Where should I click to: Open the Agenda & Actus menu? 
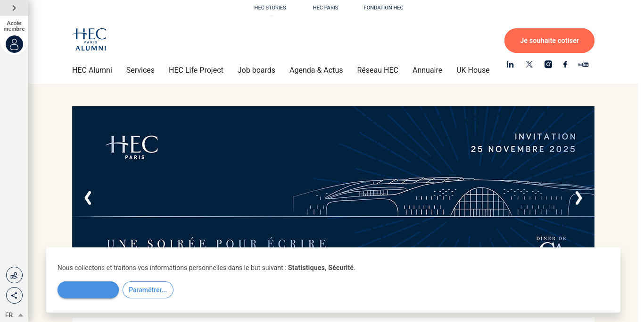click(316, 70)
